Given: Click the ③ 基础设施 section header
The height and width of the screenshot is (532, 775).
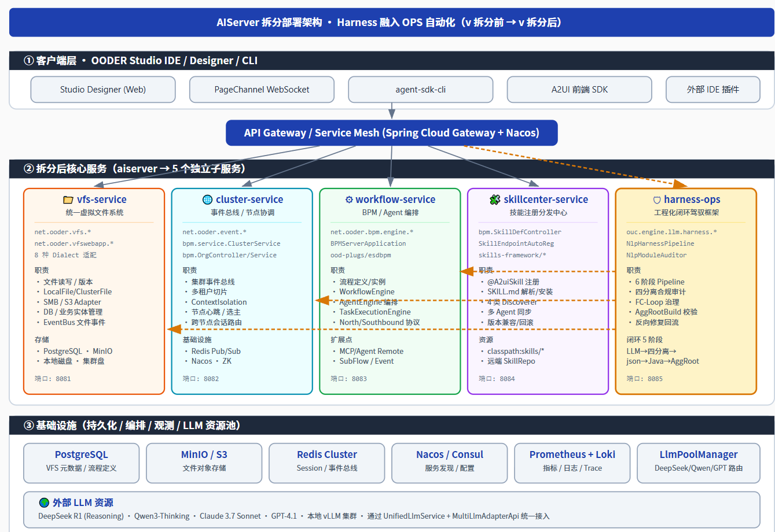Looking at the screenshot, I should [392, 426].
